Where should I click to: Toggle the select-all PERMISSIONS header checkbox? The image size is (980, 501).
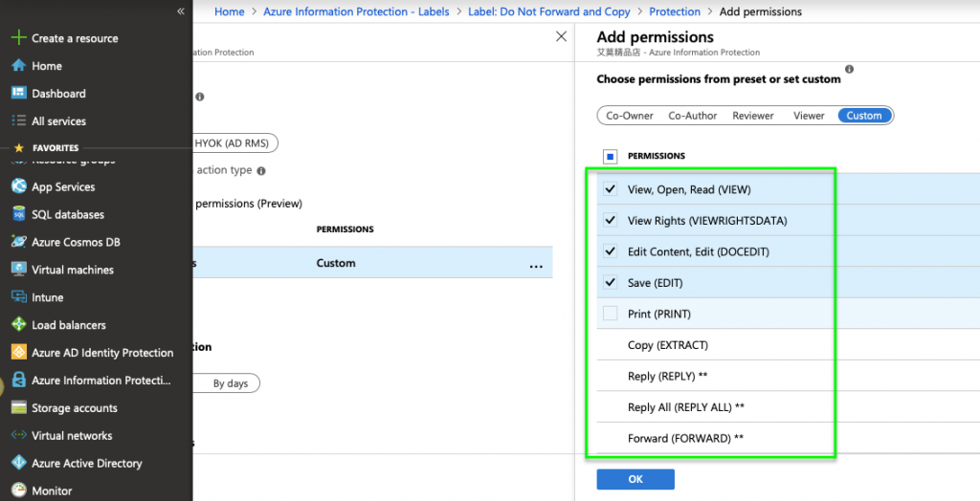click(611, 156)
